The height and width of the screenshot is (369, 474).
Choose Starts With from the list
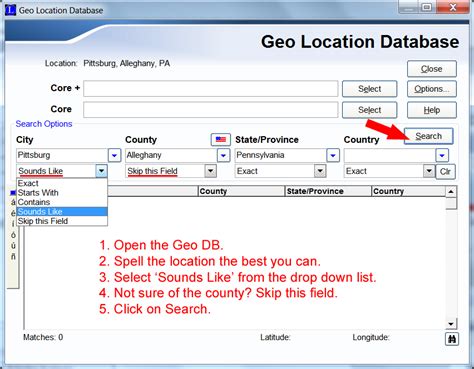62,193
